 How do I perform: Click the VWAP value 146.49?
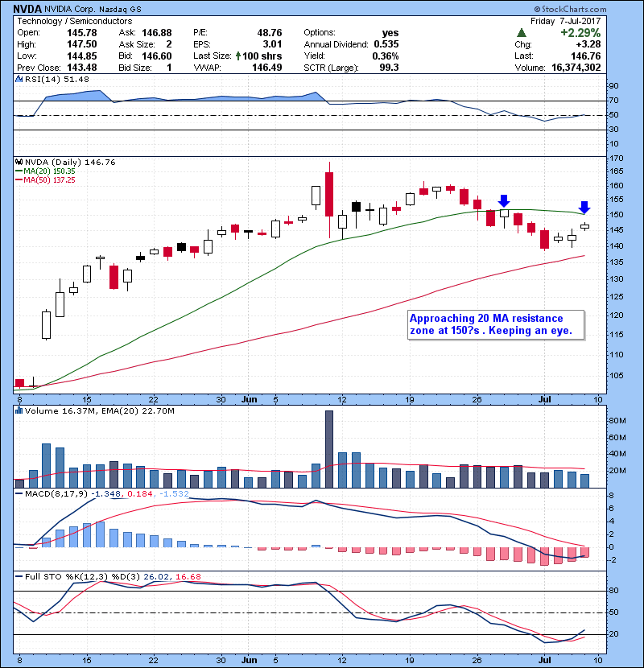(x=266, y=68)
